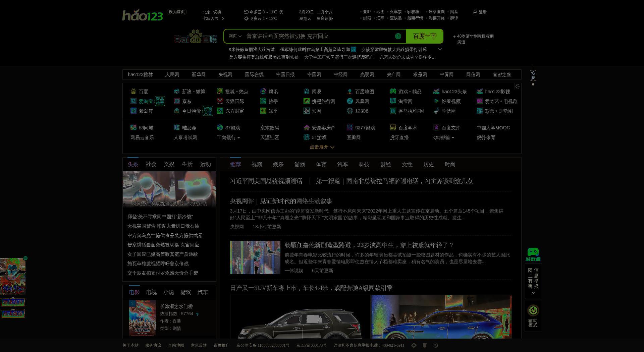
Task: Open the blue SUV car image
Action: pyautogui.click(x=442, y=316)
